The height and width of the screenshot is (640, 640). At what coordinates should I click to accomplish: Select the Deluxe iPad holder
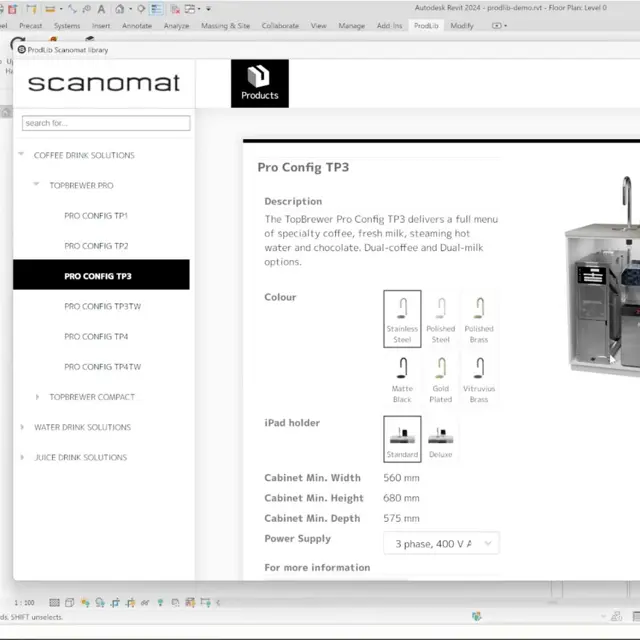[440, 440]
